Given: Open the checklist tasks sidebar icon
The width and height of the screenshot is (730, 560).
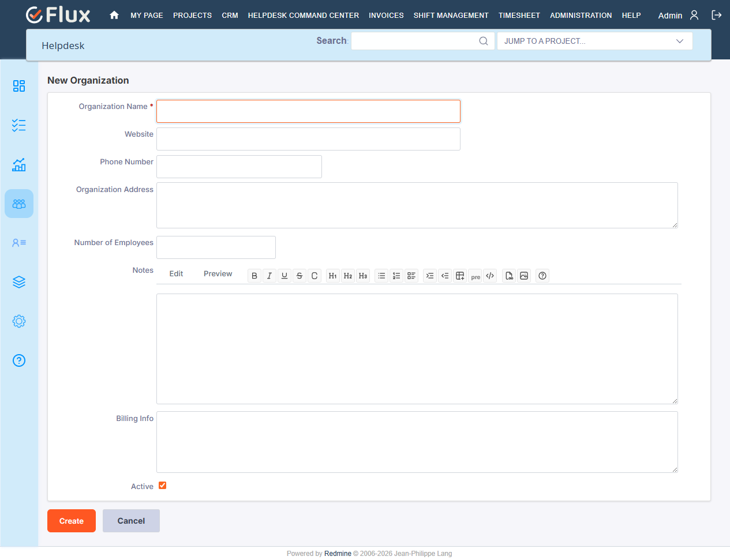Looking at the screenshot, I should click(19, 125).
